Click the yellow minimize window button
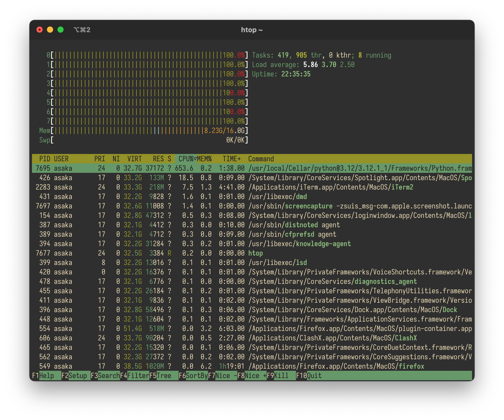The height and width of the screenshot is (420, 504). (50, 30)
